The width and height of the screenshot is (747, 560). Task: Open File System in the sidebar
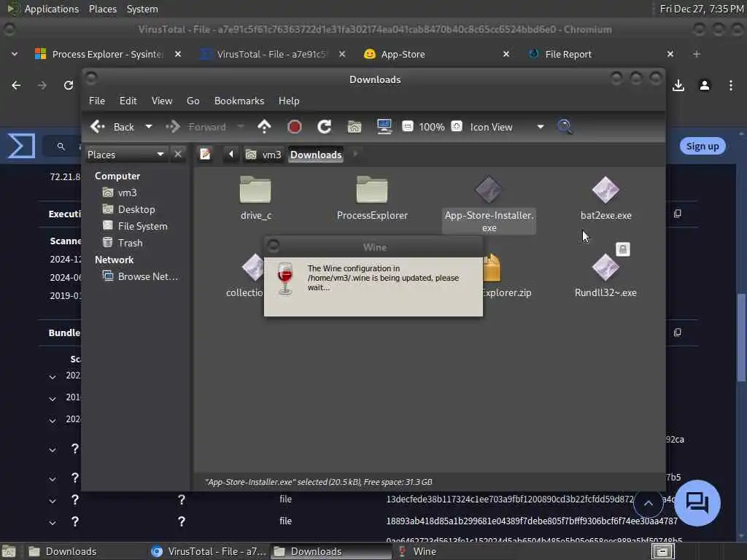click(142, 226)
